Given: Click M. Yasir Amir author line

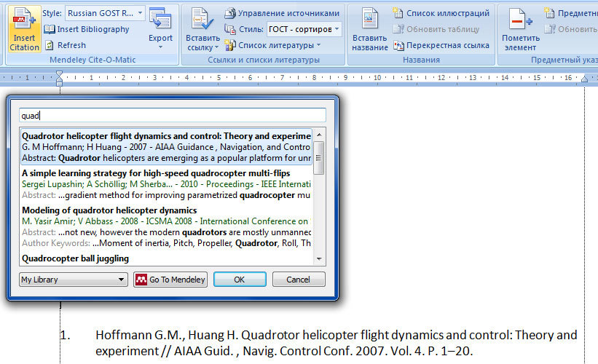Looking at the screenshot, I should coord(166,221).
